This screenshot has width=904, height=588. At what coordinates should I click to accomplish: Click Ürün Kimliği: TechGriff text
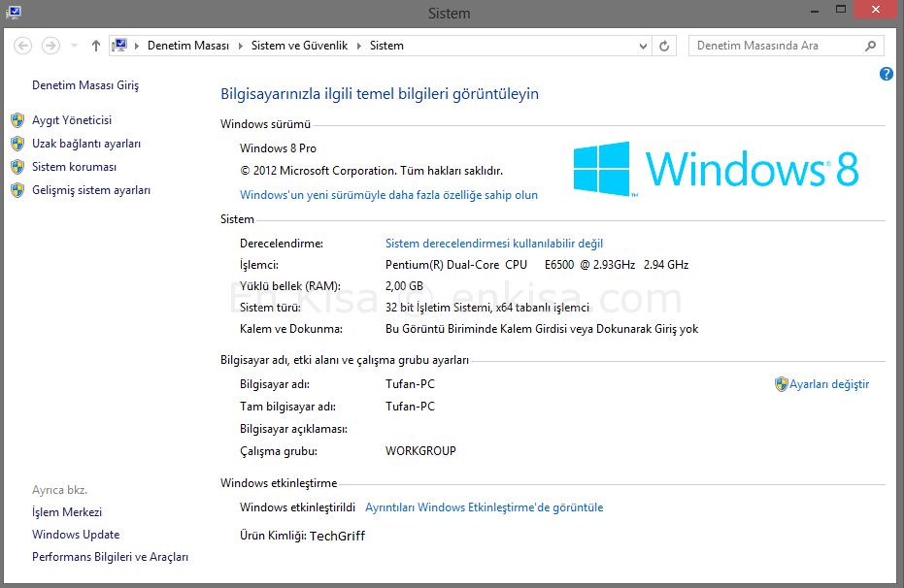303,536
